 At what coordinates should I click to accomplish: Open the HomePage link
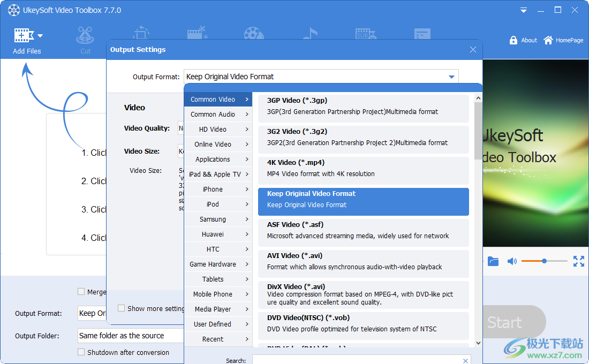tap(563, 40)
